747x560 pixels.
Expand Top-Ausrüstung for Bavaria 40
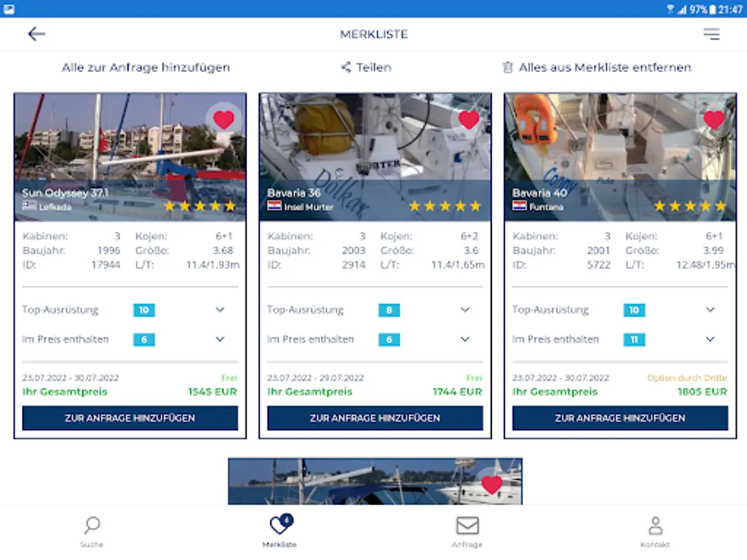tap(710, 310)
